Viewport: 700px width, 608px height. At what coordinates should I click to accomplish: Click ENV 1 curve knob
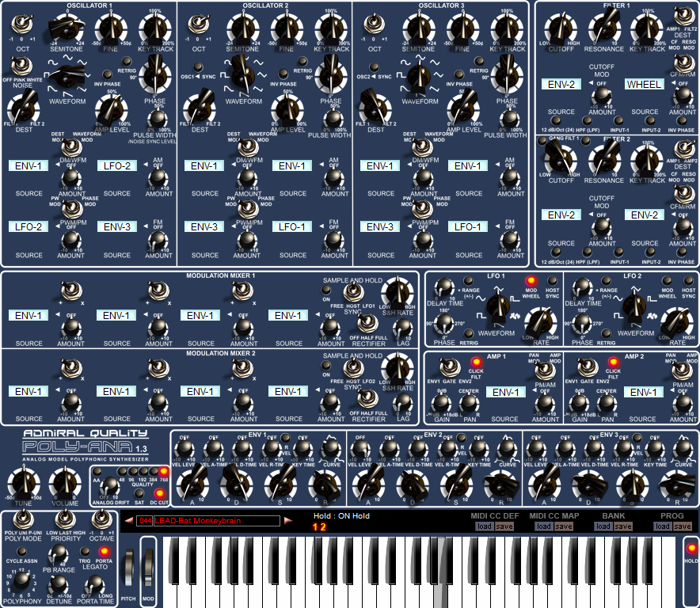pos(330,447)
